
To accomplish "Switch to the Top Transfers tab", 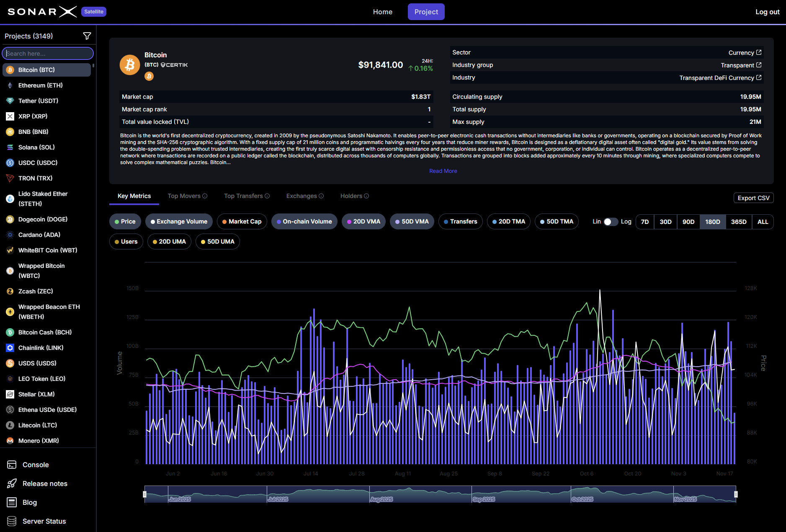I will (244, 195).
